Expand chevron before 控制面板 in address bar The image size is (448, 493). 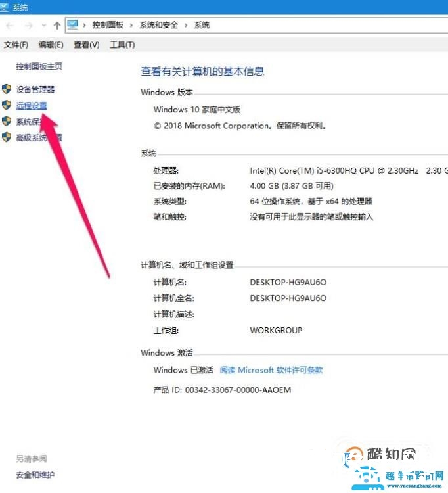[x=84, y=25]
